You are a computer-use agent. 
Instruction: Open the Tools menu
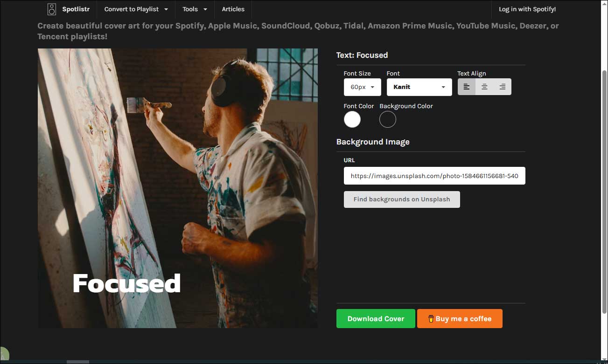(x=195, y=9)
